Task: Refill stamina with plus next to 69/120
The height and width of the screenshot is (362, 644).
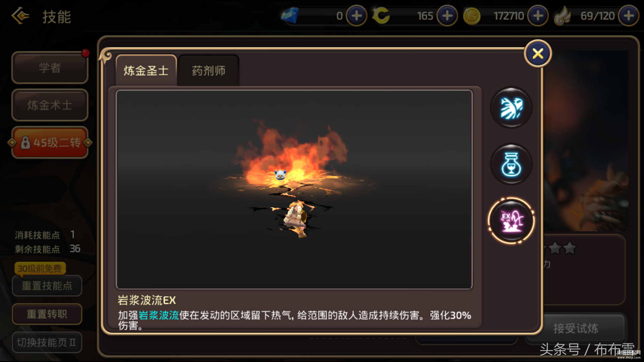Action: tap(629, 16)
